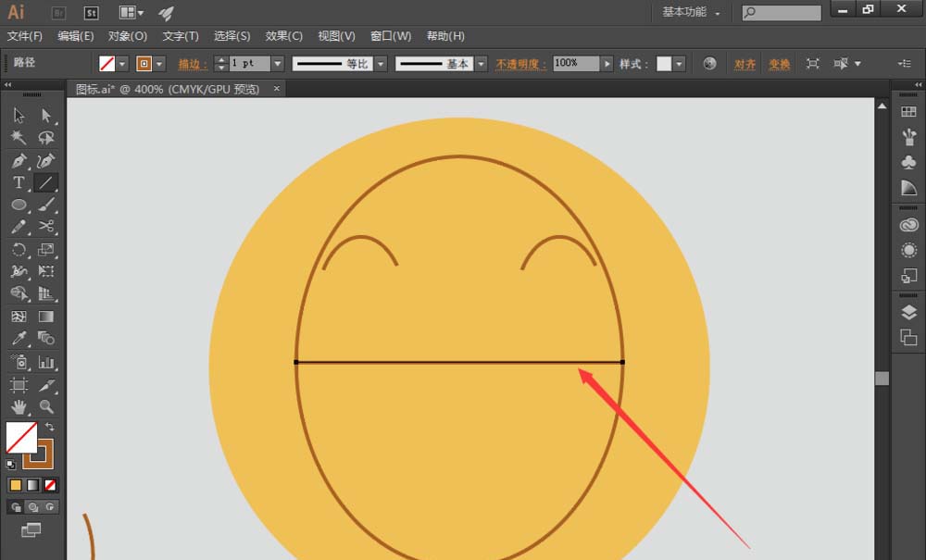Change the screen mode
The width and height of the screenshot is (926, 560).
(x=31, y=529)
